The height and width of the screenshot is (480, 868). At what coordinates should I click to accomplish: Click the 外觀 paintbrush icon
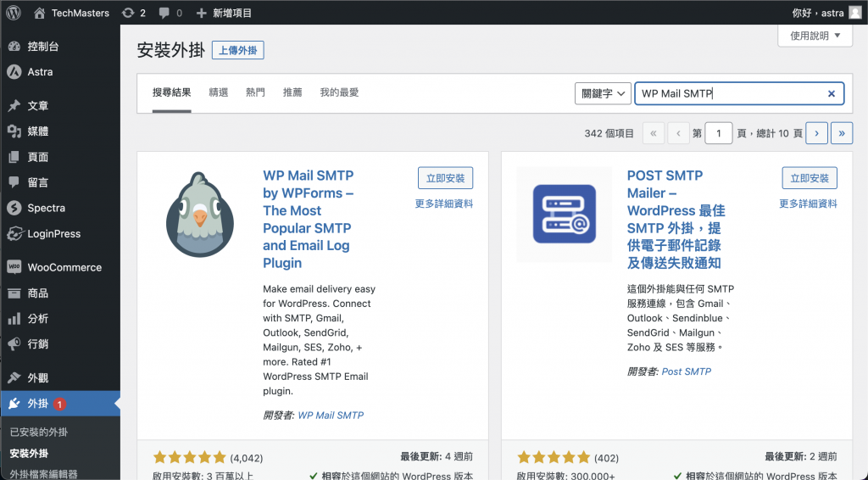(14, 378)
